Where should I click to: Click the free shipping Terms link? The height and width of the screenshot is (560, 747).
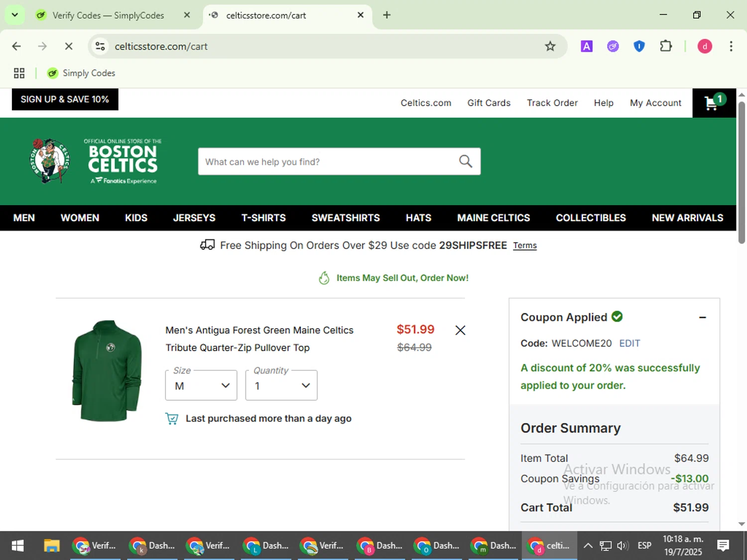525,245
